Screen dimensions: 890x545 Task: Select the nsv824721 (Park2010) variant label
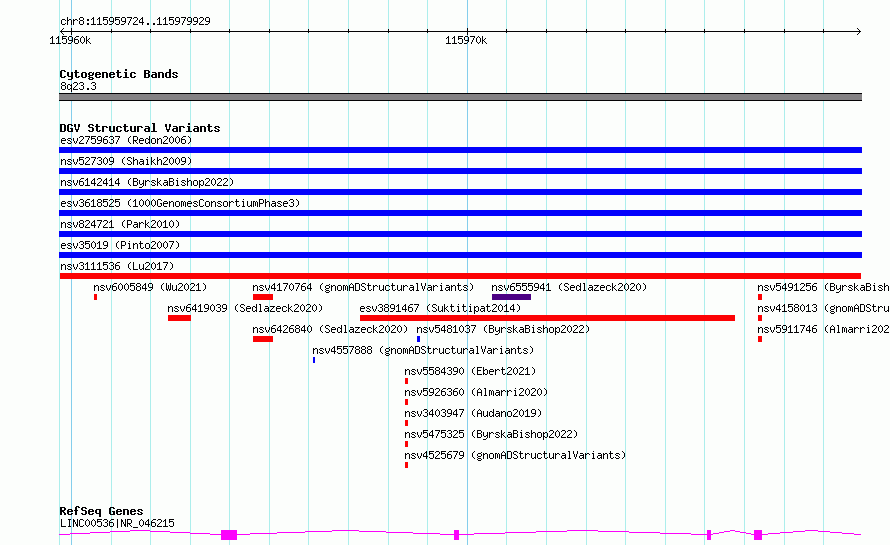click(x=120, y=224)
